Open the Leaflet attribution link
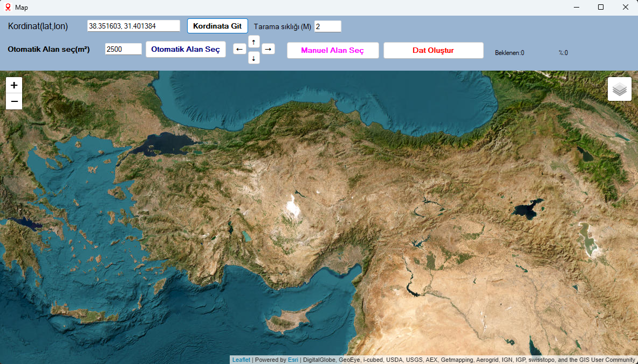 pos(241,360)
